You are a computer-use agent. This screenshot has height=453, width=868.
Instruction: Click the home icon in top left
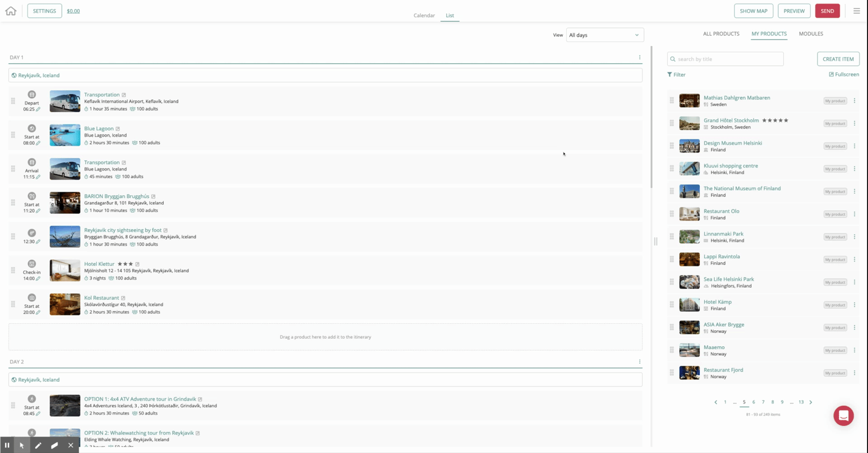[11, 11]
